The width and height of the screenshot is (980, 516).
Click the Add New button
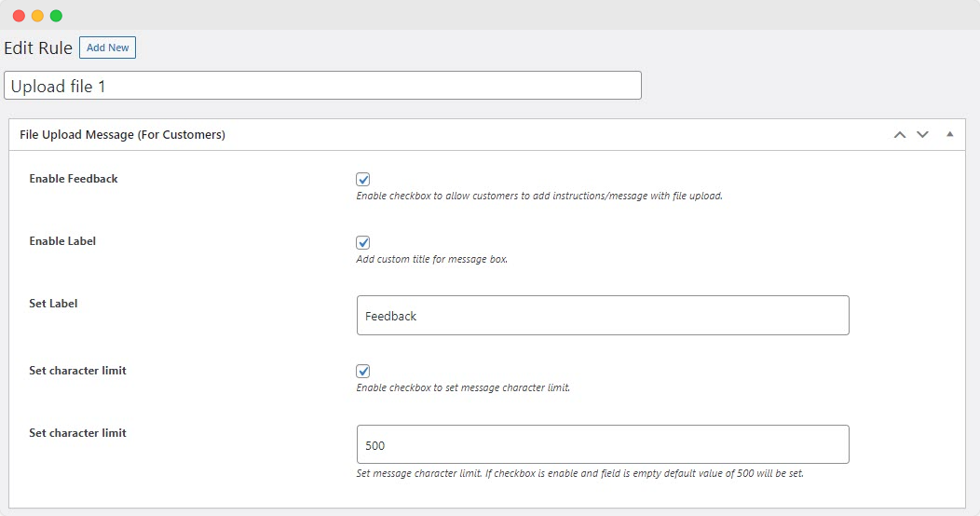coord(107,48)
